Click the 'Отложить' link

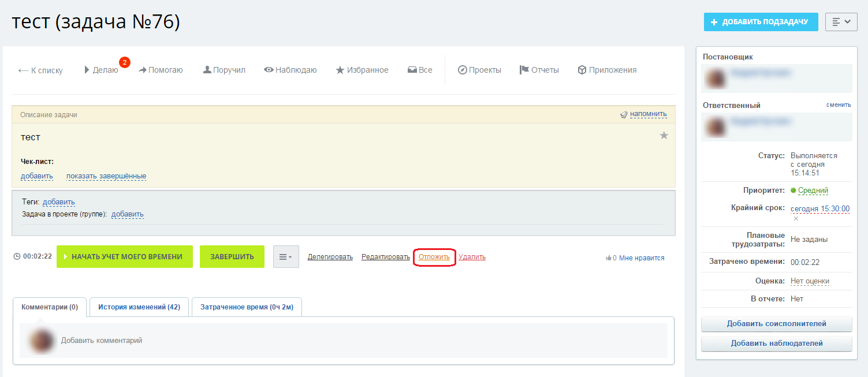434,257
